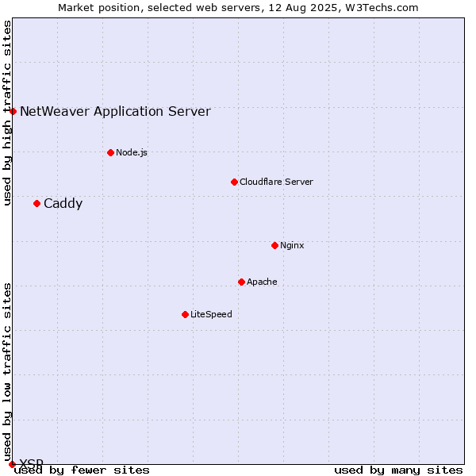This screenshot has width=476, height=476.
Task: Click the Caddy red marker
Action: [37, 203]
